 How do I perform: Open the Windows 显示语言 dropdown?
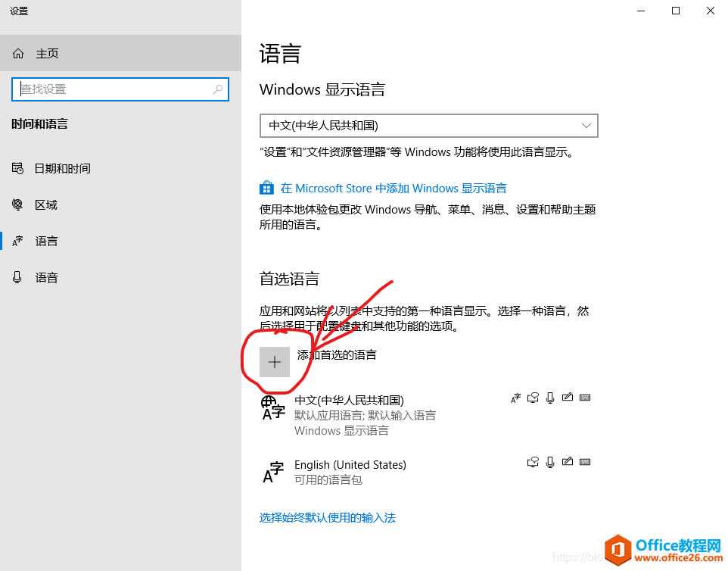[x=428, y=125]
